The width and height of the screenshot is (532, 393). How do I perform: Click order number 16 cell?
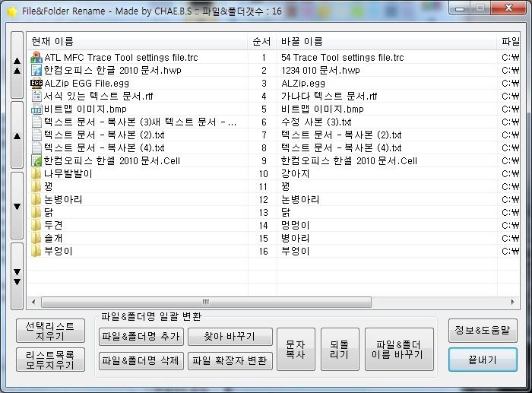[264, 251]
